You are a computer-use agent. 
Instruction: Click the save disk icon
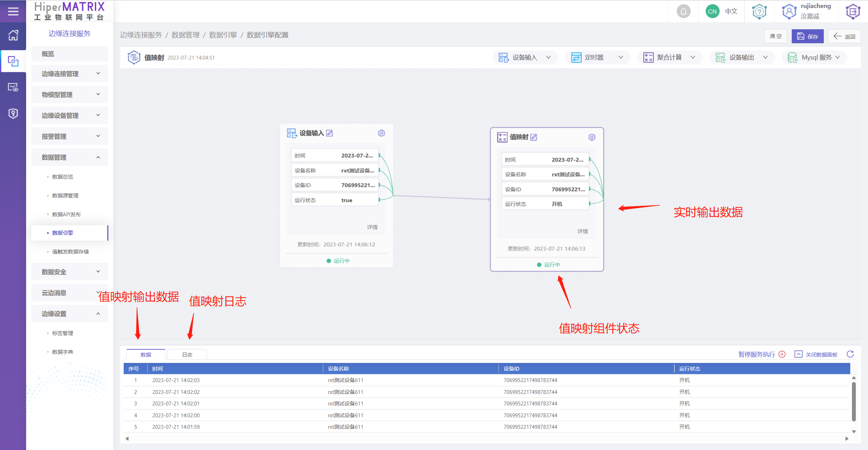tap(801, 36)
